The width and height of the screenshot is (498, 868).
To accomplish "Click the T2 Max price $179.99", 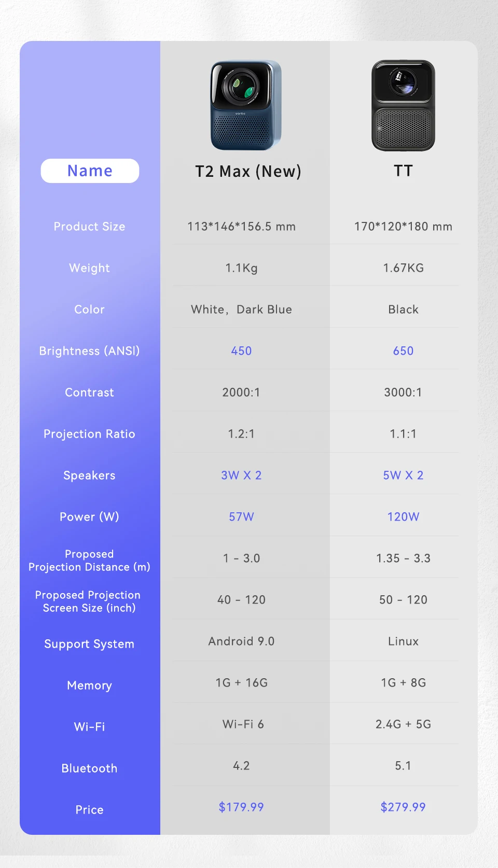I will (x=241, y=807).
